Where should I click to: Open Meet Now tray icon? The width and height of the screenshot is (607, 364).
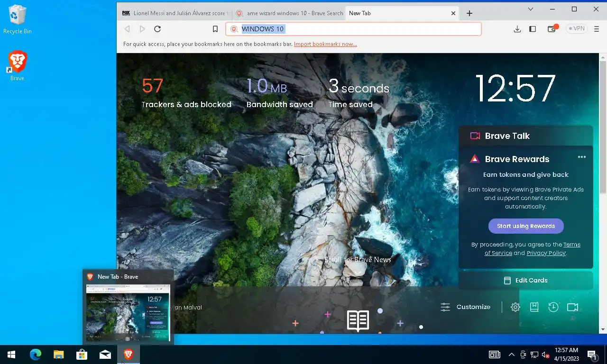click(523, 355)
